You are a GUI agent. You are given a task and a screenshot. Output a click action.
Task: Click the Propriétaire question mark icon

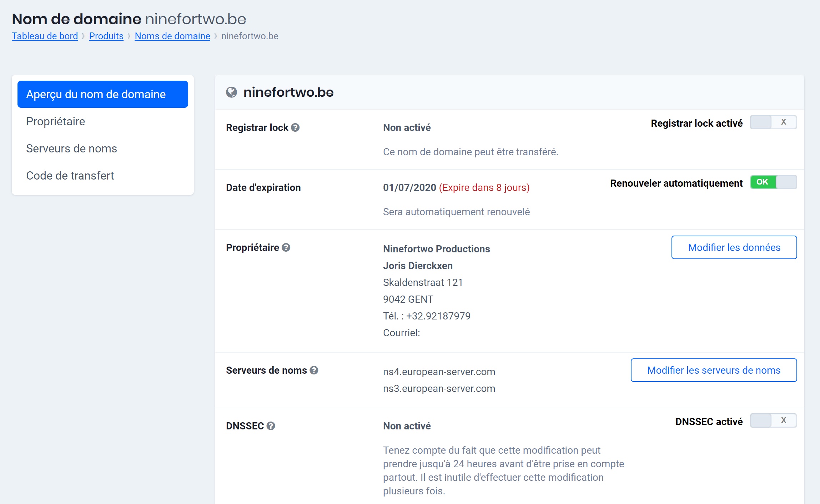(x=286, y=247)
